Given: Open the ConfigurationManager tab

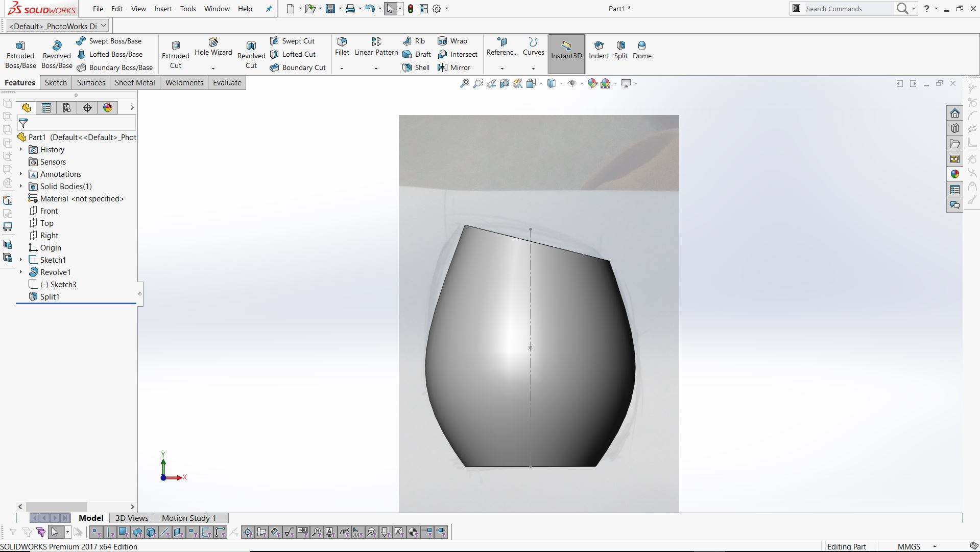Looking at the screenshot, I should point(67,108).
